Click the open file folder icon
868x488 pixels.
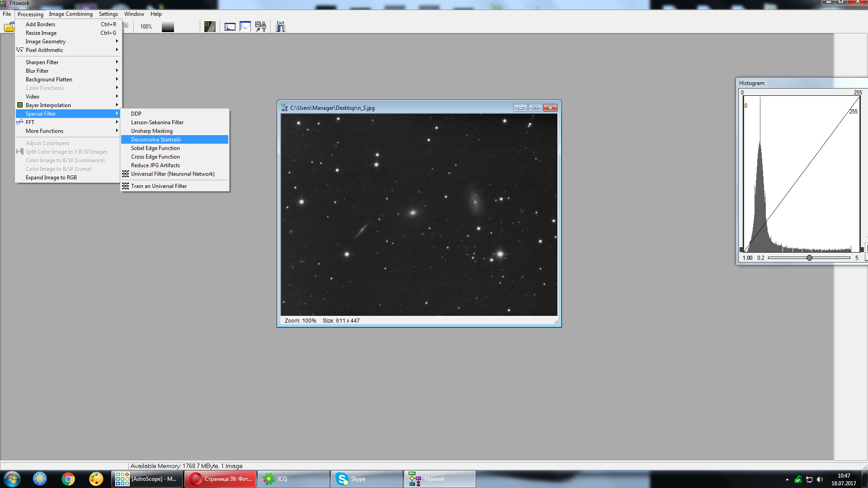coord(9,27)
